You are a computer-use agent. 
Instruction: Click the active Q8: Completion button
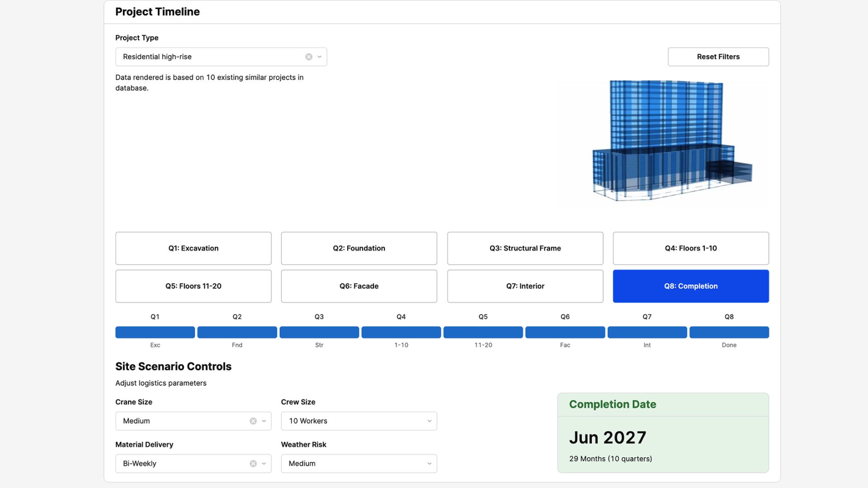690,286
